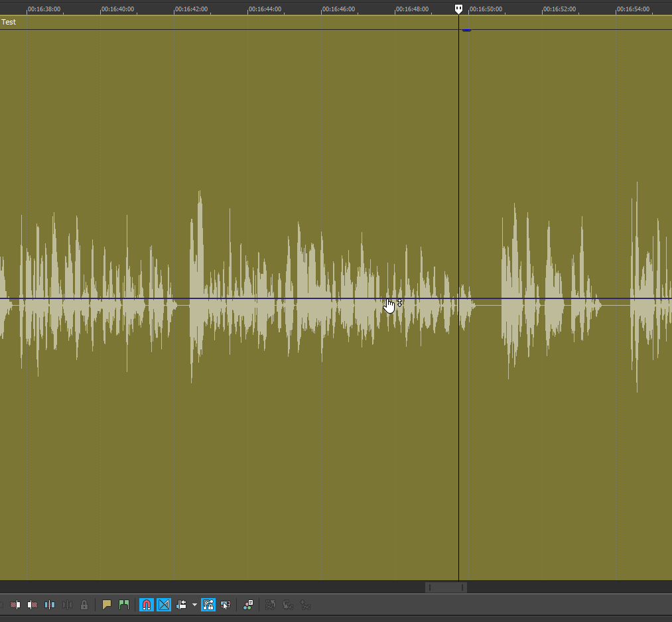Click the playhead cursor handle on the ruler
This screenshot has height=622, width=672.
458,9
